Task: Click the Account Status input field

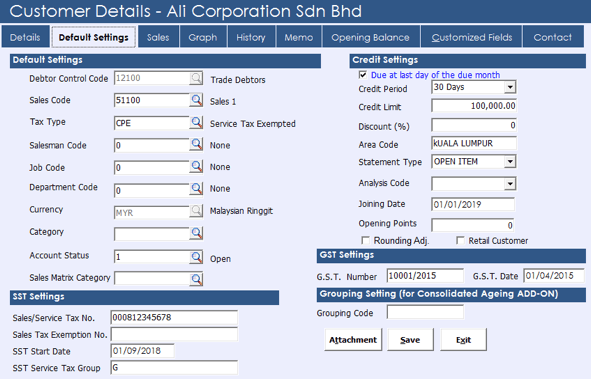Action: click(x=152, y=257)
